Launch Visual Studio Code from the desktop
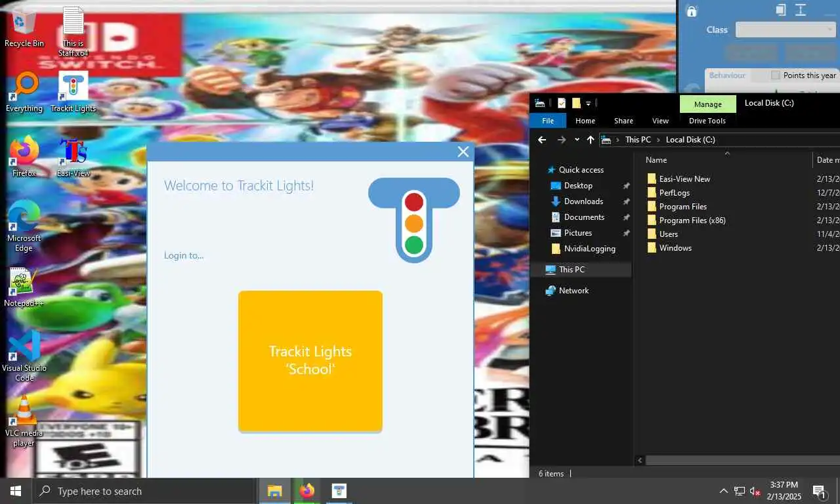Image resolution: width=840 pixels, height=504 pixels. coord(24,356)
